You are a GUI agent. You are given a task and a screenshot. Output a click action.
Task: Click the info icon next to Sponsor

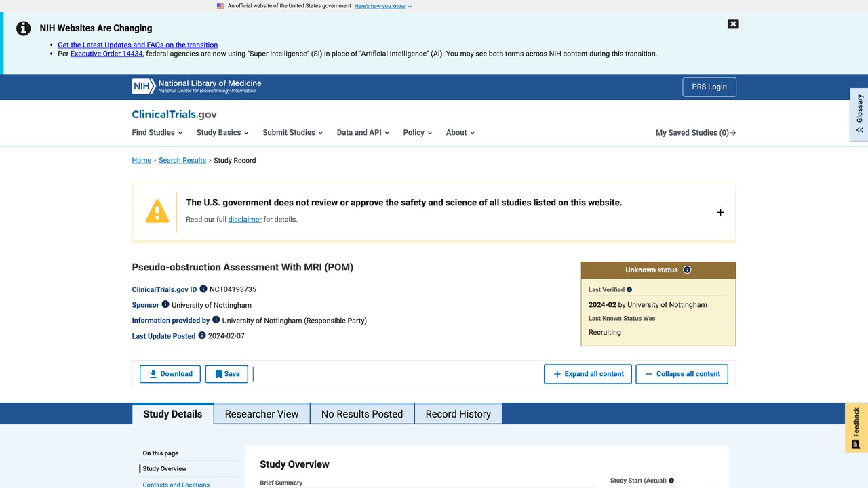click(x=165, y=304)
